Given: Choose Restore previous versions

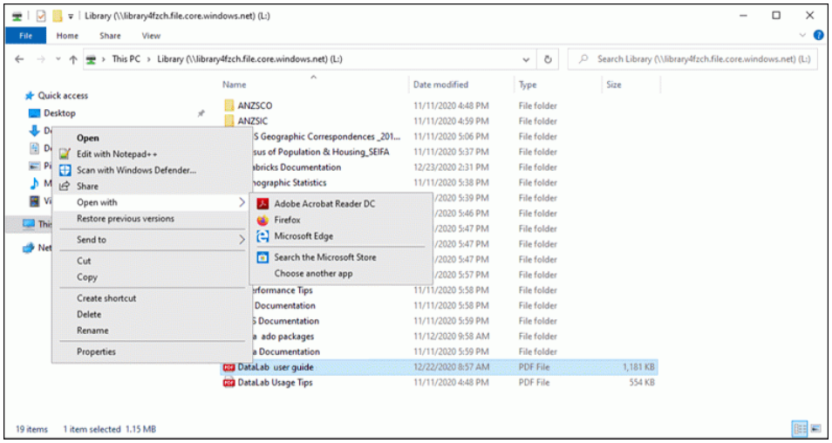Looking at the screenshot, I should (x=125, y=219).
